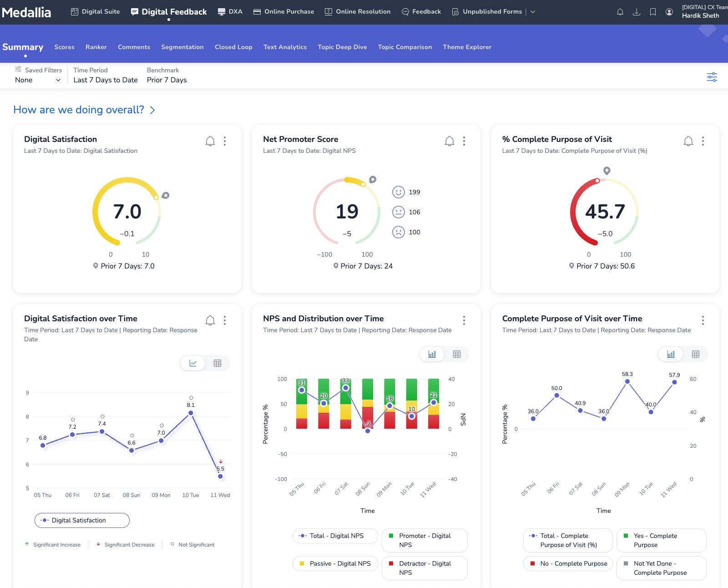Click alert bell on % Complete Purpose card

[x=688, y=141]
